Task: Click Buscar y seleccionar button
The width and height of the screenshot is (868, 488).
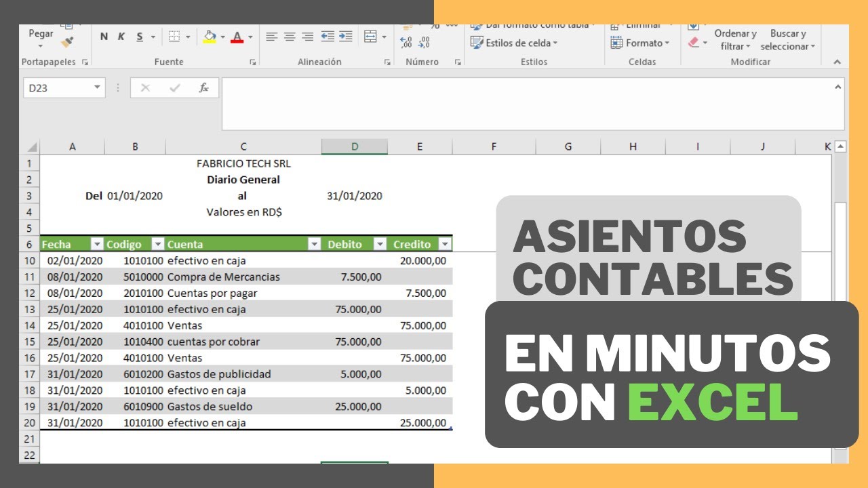Action: click(788, 39)
